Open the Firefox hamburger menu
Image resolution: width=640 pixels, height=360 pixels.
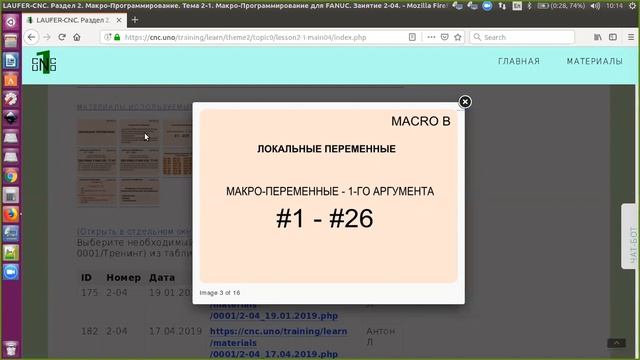point(631,37)
